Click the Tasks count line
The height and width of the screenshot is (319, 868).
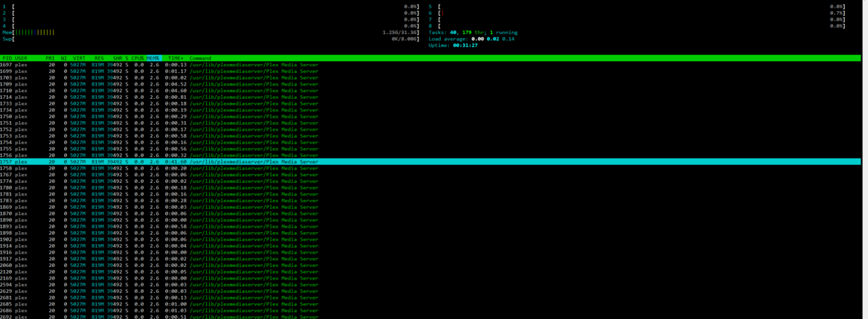click(473, 33)
